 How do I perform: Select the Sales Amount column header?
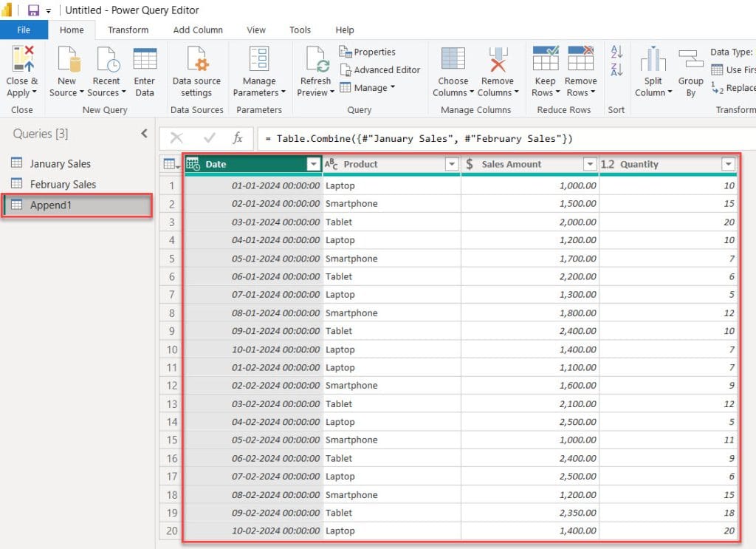tap(530, 164)
